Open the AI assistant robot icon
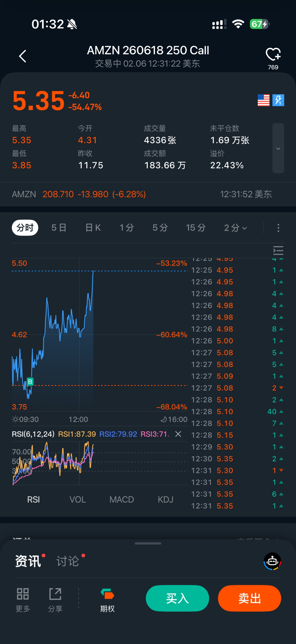 tap(272, 561)
